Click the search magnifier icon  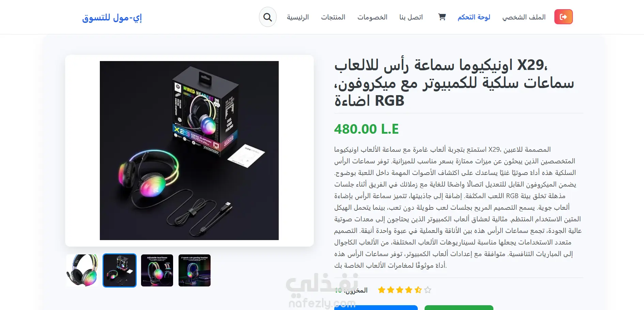pos(268,17)
